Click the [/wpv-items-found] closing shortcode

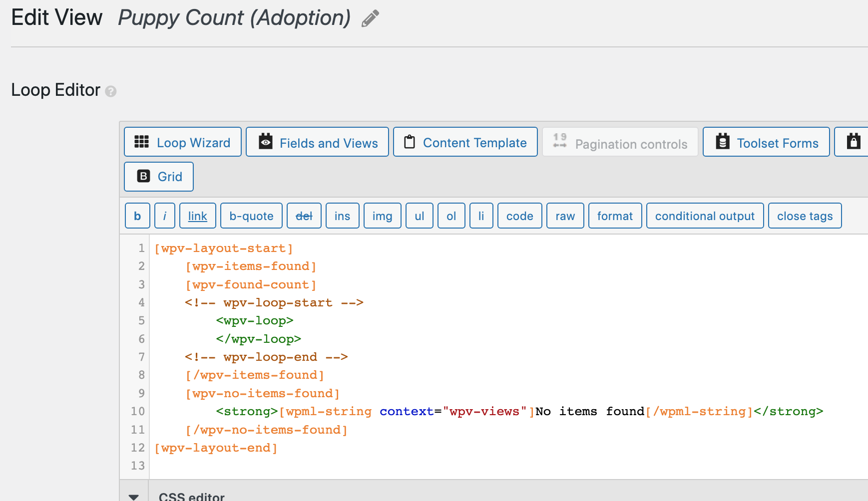pos(255,375)
